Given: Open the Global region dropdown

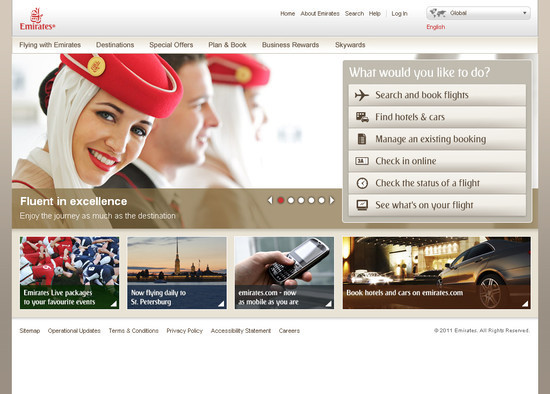Looking at the screenshot, I should coord(478,13).
